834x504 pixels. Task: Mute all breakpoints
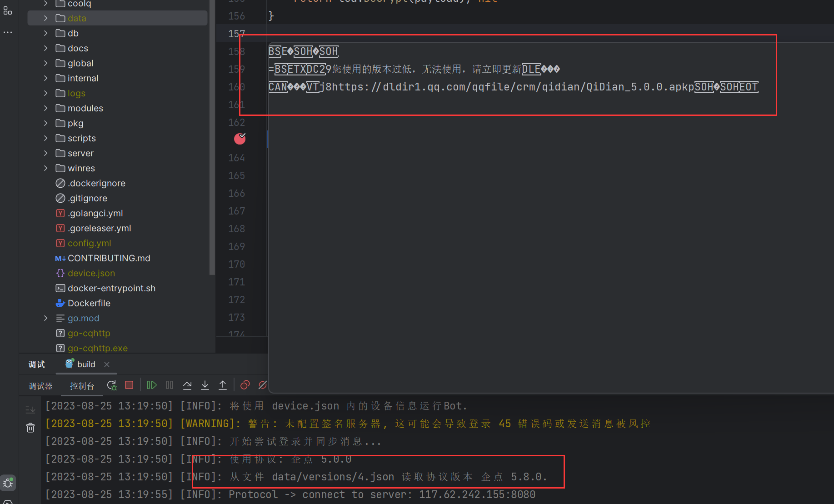click(x=263, y=385)
